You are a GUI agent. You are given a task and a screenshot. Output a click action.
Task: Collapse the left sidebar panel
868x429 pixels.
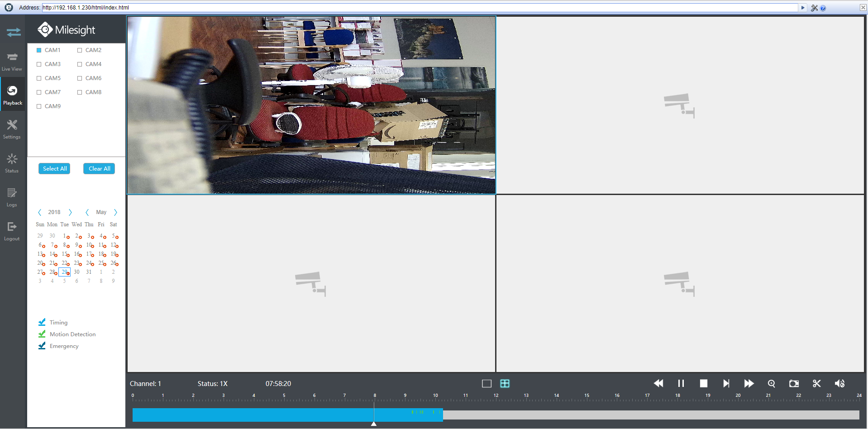coord(13,32)
